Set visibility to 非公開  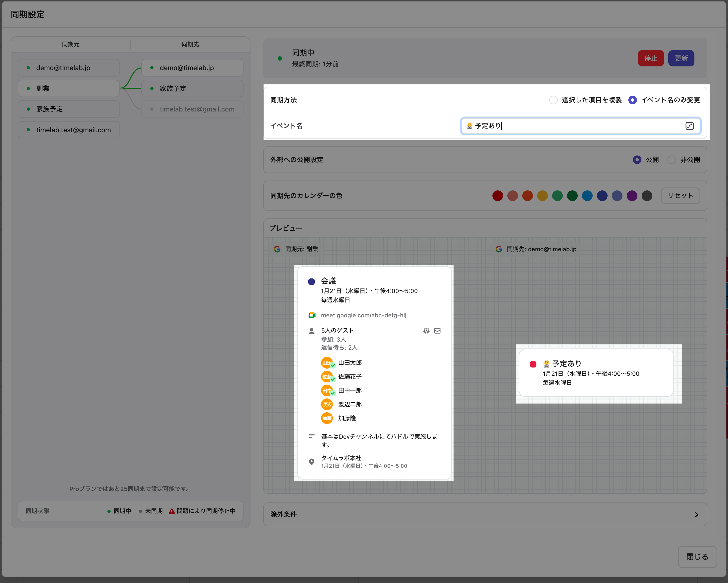pos(672,160)
